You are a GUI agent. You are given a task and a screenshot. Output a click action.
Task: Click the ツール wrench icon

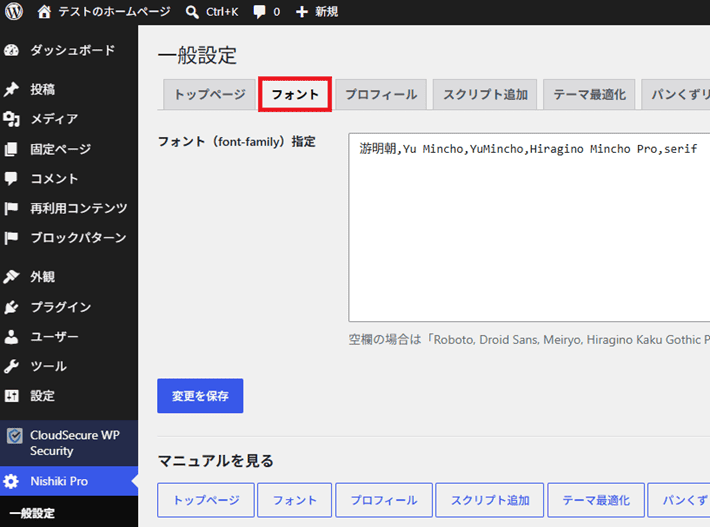(x=11, y=366)
